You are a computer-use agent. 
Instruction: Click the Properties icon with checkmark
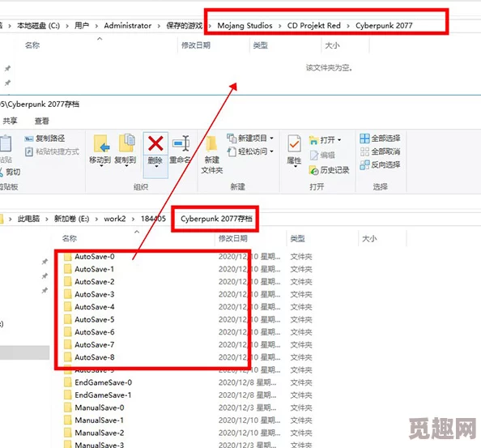tap(294, 143)
